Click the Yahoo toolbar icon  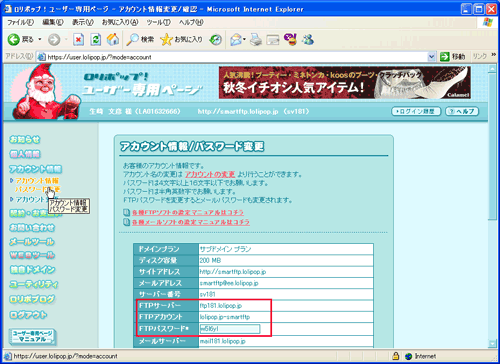tap(290, 39)
